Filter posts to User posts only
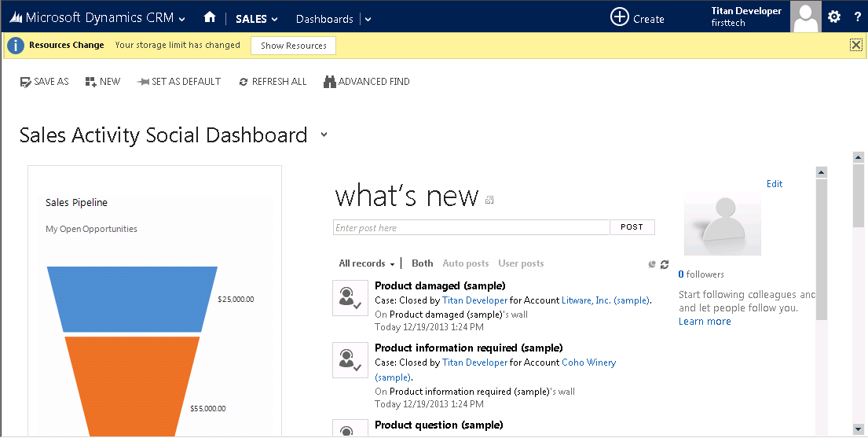Viewport: 868px width, 438px height. click(521, 263)
